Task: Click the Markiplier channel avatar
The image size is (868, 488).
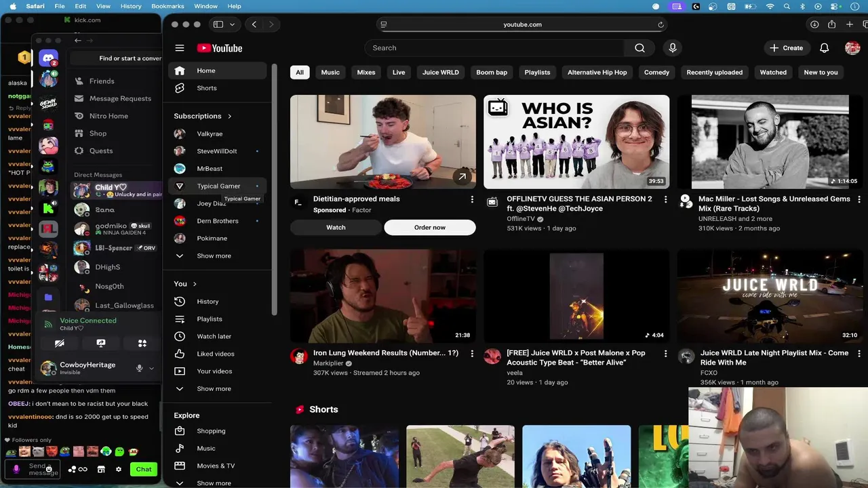Action: point(299,356)
